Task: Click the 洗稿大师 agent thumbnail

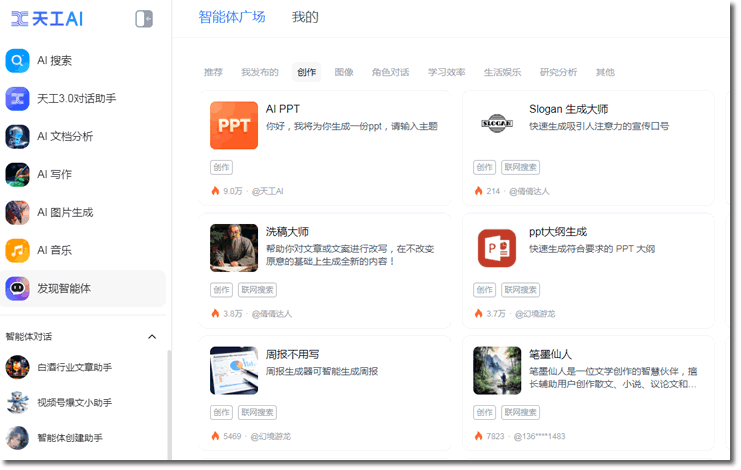Action: (x=234, y=248)
